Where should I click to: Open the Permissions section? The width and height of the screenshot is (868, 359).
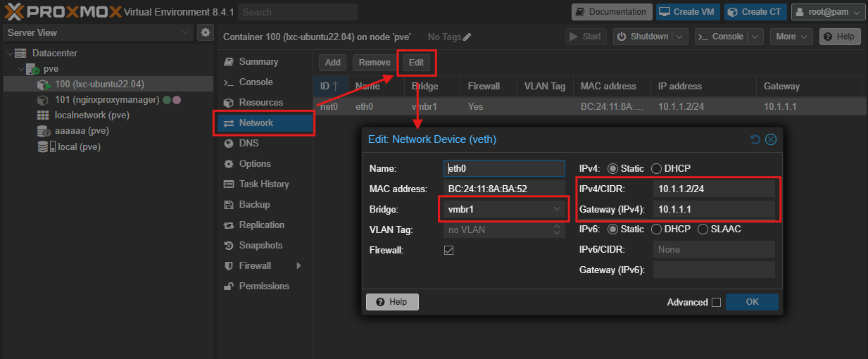pos(265,286)
